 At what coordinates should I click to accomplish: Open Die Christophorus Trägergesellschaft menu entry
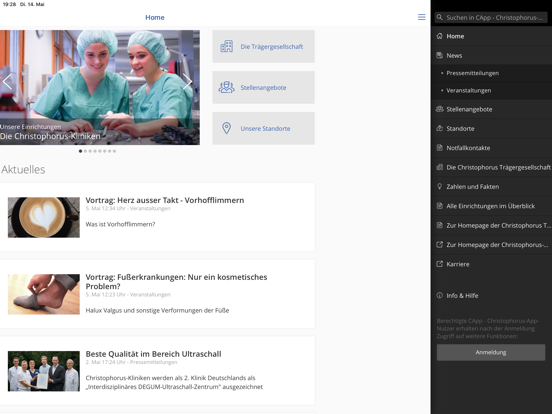(491, 167)
